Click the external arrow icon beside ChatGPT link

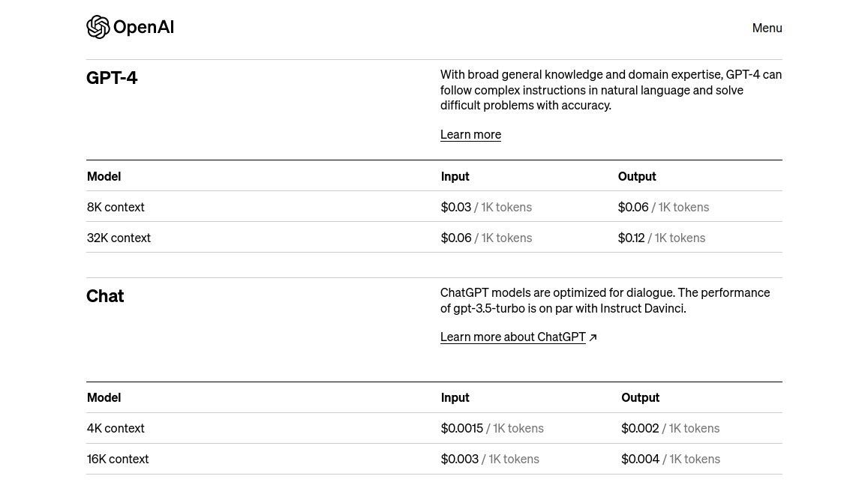593,338
